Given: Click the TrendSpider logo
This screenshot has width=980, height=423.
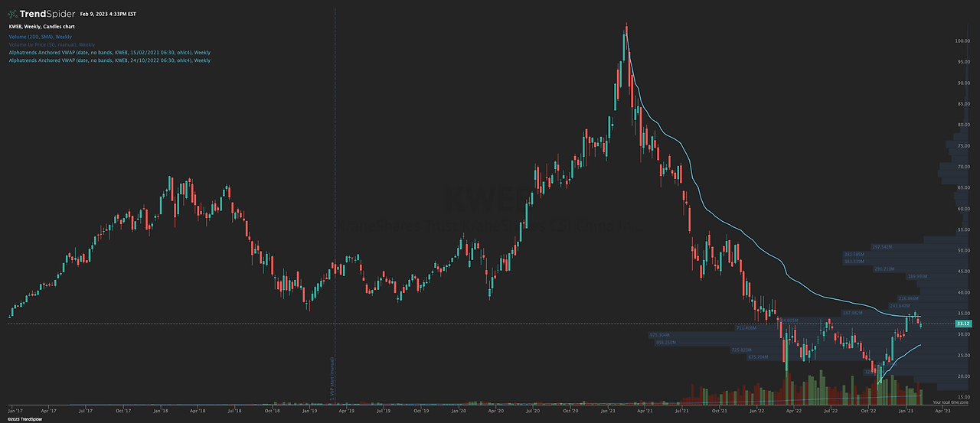Looking at the screenshot, I should point(41,13).
